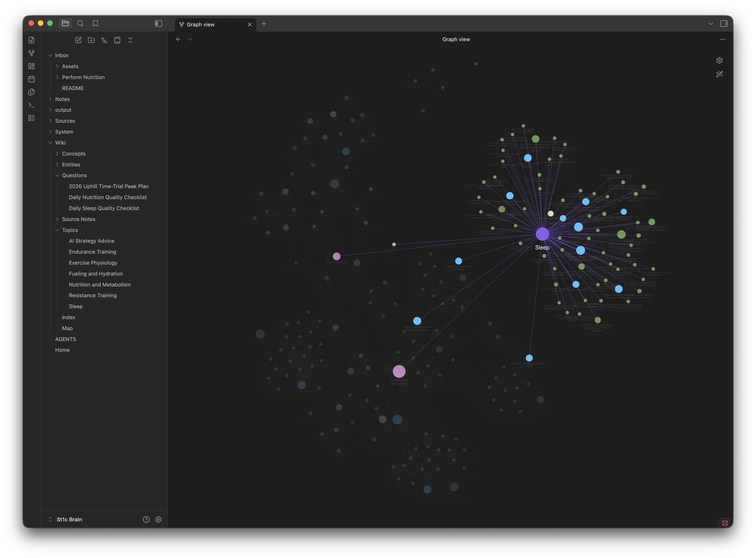Screen dimensions: 756x558
Task: Open the AGENTS note
Action: (66, 339)
